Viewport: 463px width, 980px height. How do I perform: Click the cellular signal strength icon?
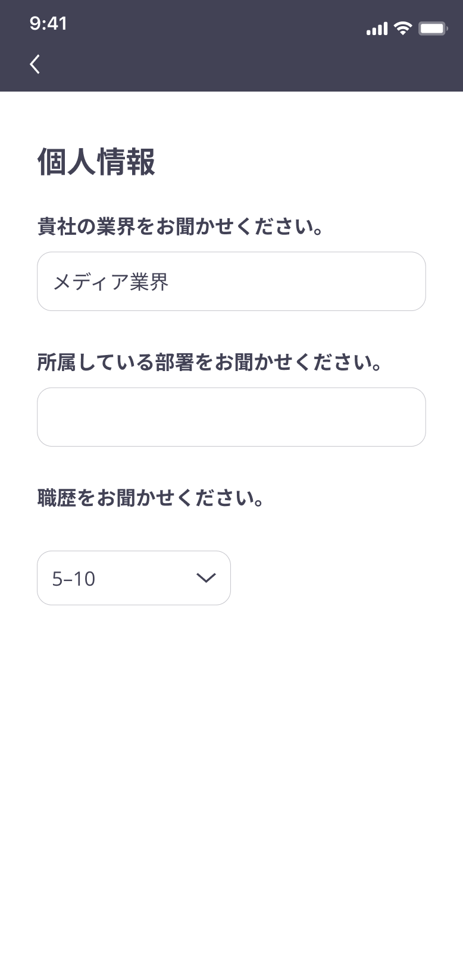(377, 29)
